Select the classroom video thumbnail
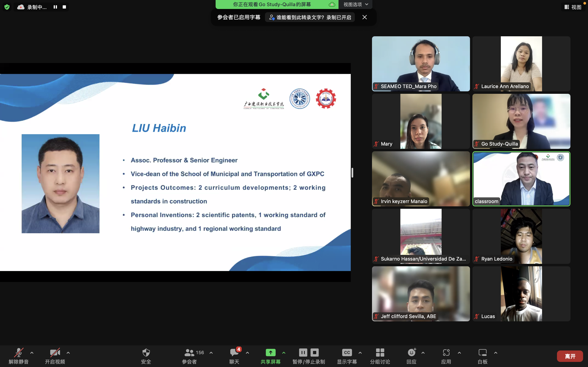The image size is (588, 367). pyautogui.click(x=521, y=179)
